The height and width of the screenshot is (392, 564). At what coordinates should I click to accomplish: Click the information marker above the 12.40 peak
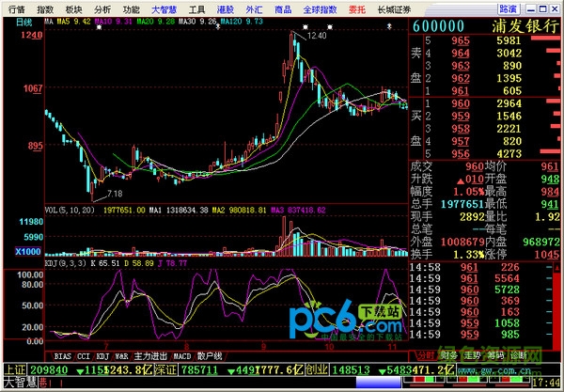pos(305,27)
